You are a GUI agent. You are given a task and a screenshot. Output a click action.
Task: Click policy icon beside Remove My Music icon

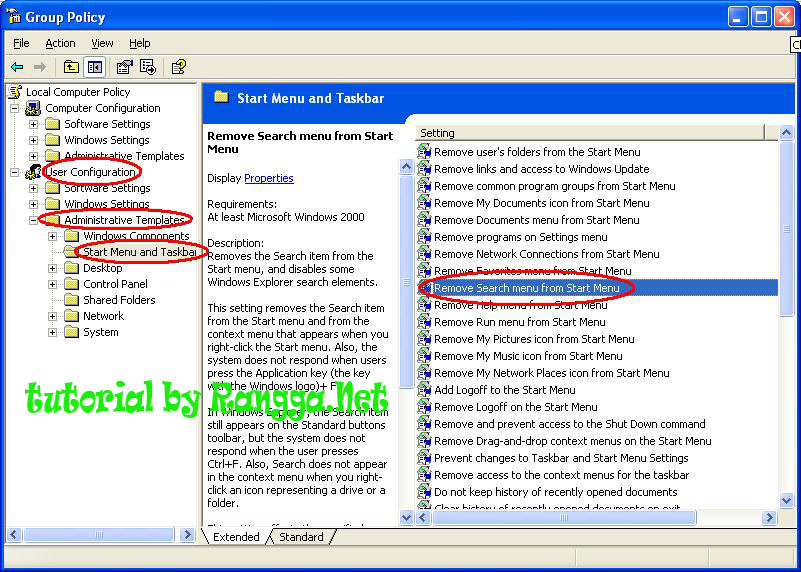(425, 356)
